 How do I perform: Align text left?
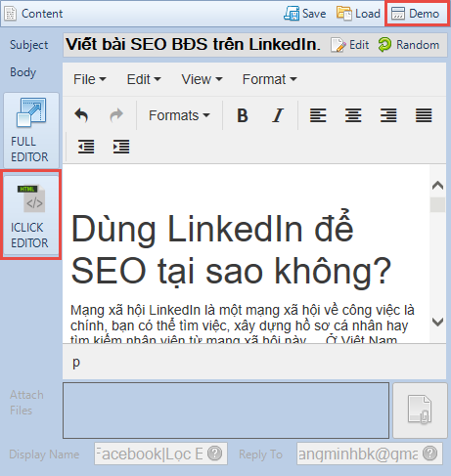[318, 115]
